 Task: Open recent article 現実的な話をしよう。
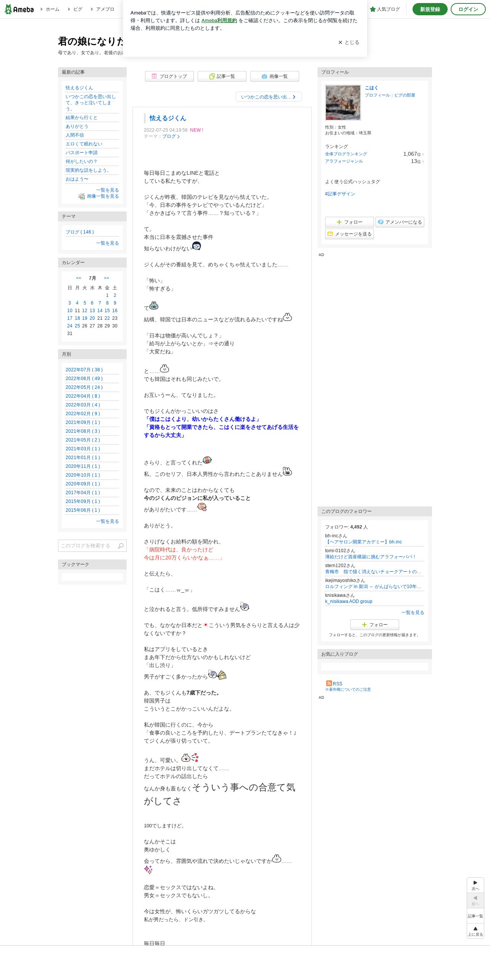click(88, 170)
